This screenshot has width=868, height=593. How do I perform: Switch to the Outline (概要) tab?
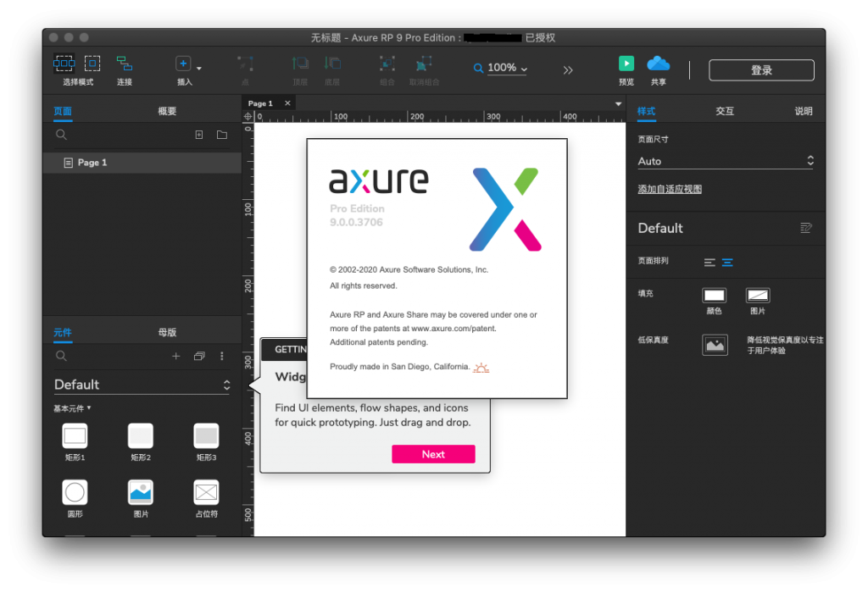coord(167,111)
